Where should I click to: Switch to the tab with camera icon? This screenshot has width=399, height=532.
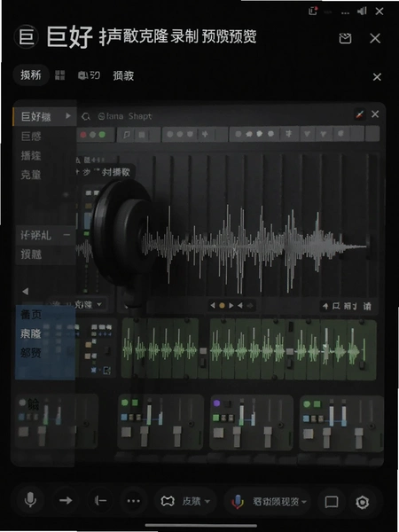pos(89,75)
